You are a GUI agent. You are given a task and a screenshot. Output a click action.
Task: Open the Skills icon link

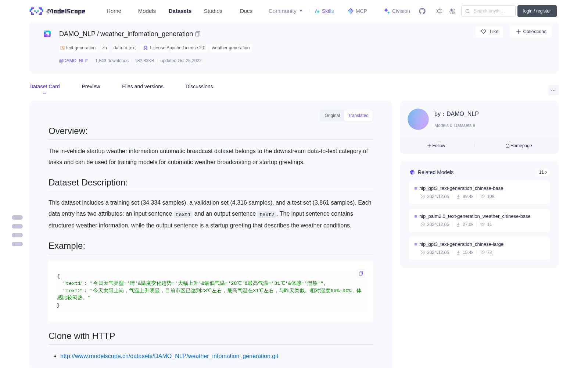(317, 11)
